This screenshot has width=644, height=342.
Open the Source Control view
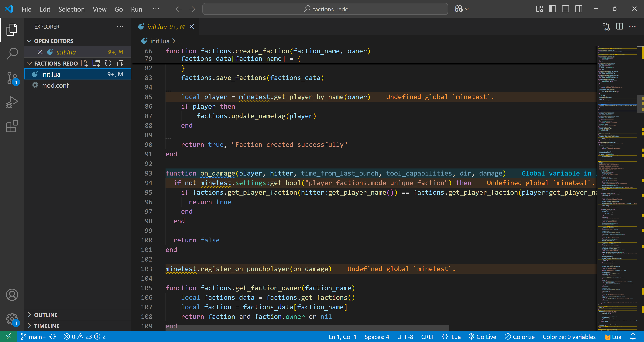click(x=12, y=78)
